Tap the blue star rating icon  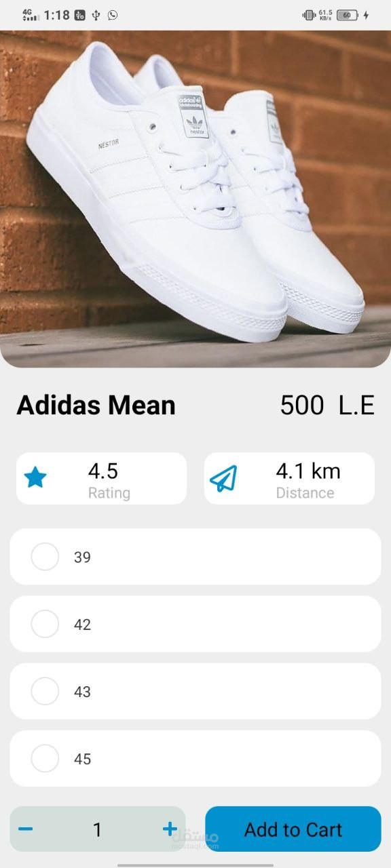click(35, 477)
